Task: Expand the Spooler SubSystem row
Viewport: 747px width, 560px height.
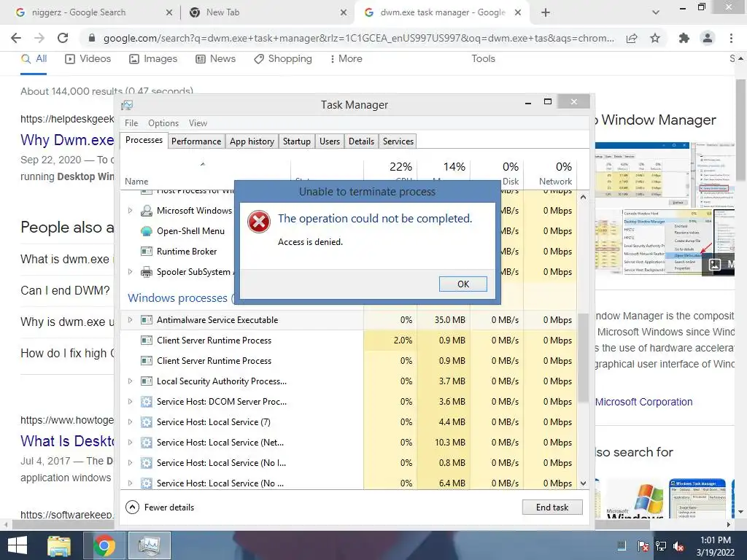Action: coord(130,272)
